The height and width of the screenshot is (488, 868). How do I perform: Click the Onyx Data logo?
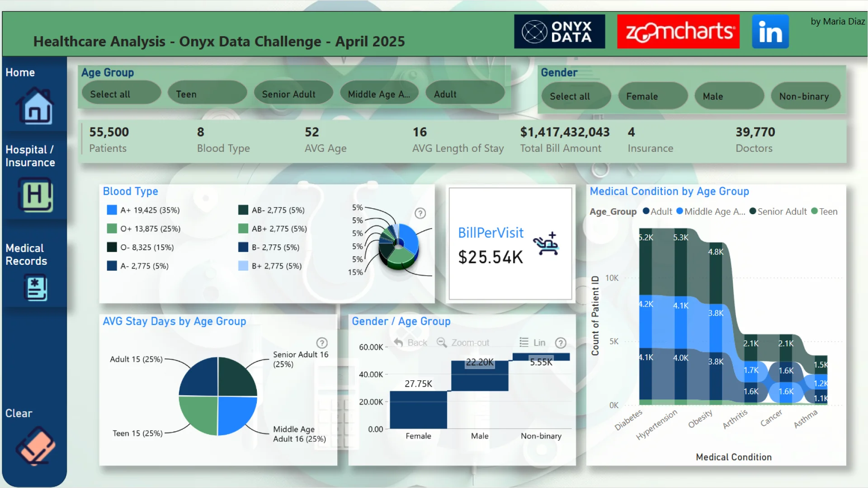[559, 32]
